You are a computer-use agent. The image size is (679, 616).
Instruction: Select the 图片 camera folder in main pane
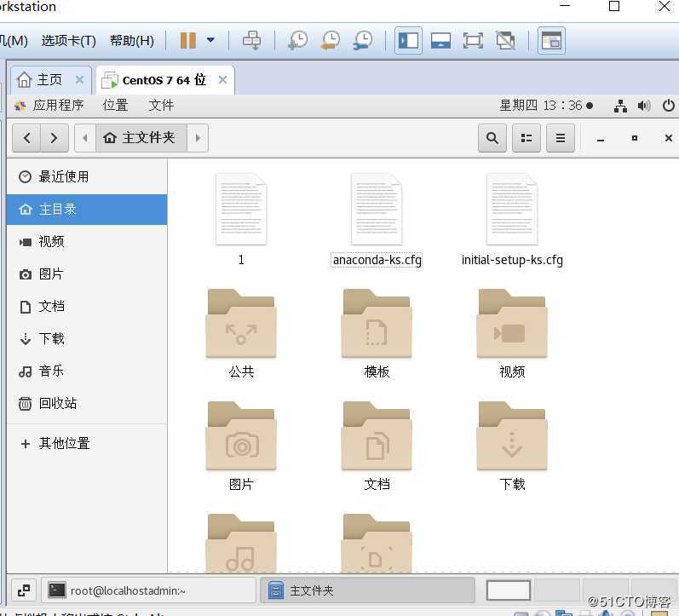pos(241,435)
